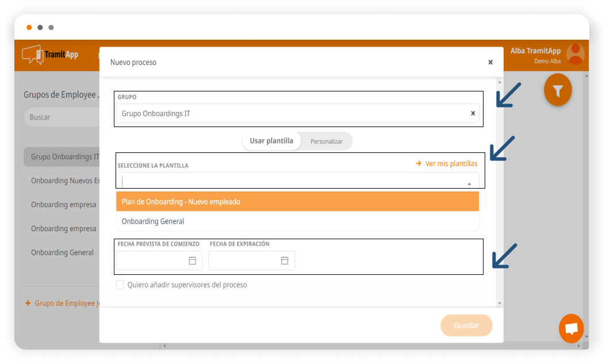610x364 pixels.
Task: Choose Onboarding General template option
Action: click(x=297, y=221)
